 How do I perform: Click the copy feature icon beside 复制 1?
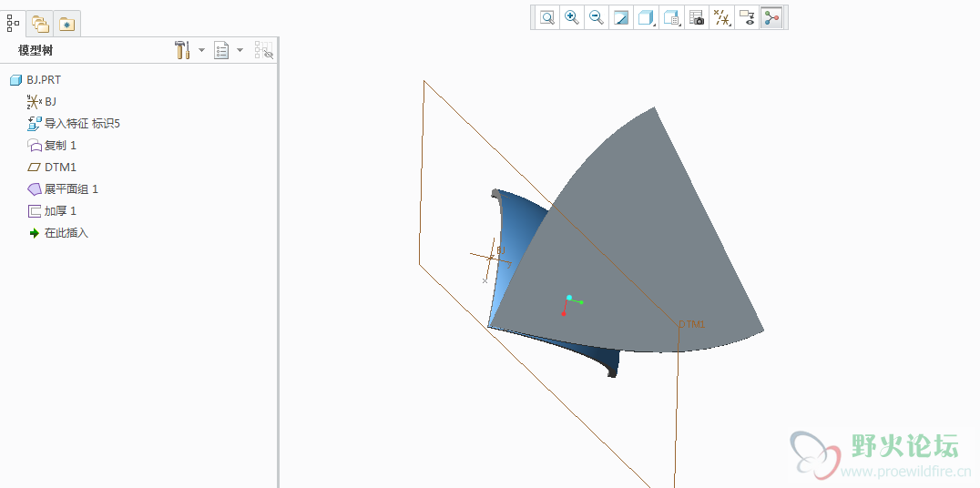[x=35, y=146]
